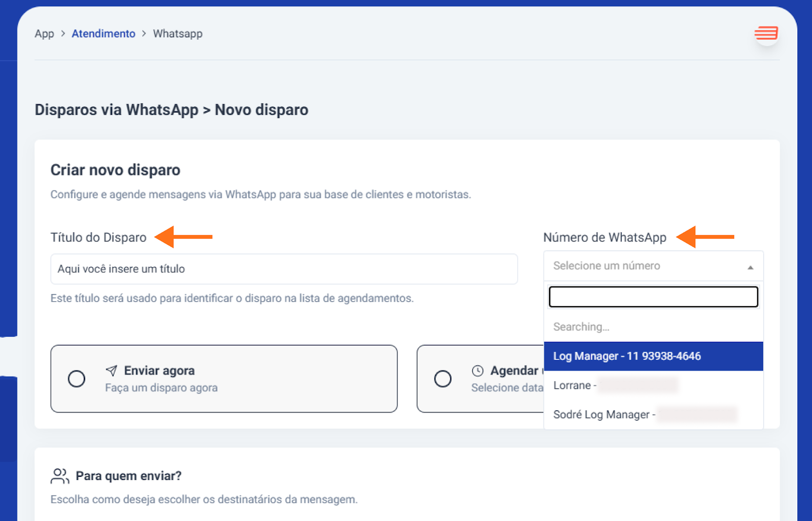
Task: Click App in the breadcrumb
Action: point(44,34)
